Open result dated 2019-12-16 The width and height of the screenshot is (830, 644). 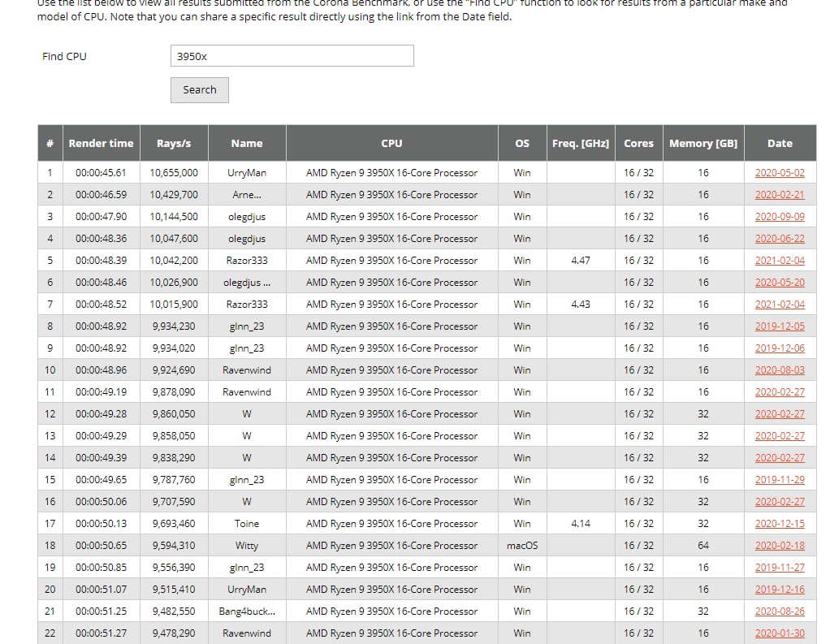[779, 589]
